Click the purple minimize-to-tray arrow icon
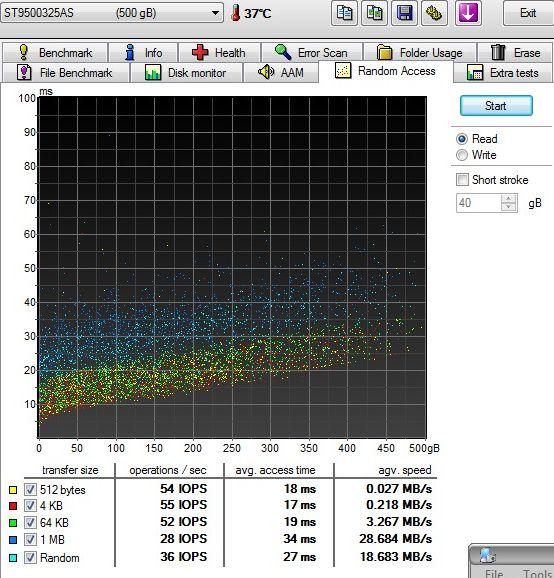Screen dimensions: 554x578 (x=468, y=13)
